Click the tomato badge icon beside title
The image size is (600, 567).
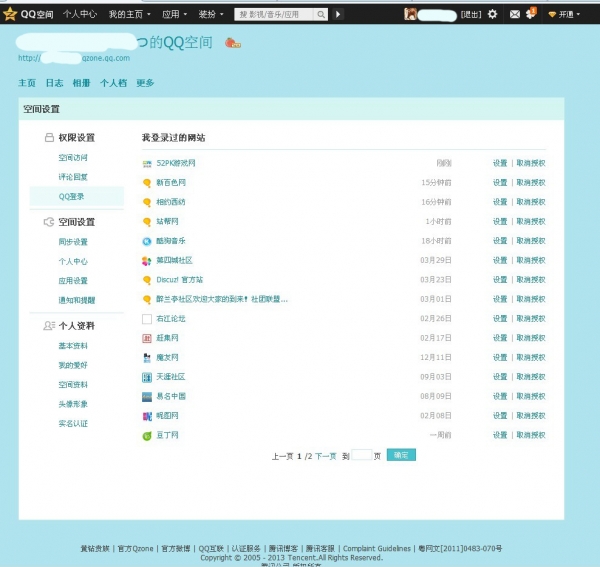click(x=232, y=42)
